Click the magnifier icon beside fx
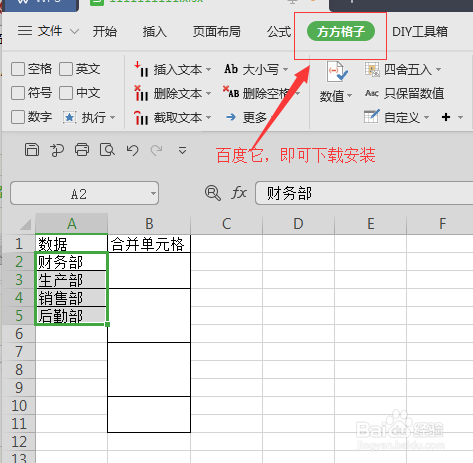This screenshot has width=473, height=463. coord(213,193)
